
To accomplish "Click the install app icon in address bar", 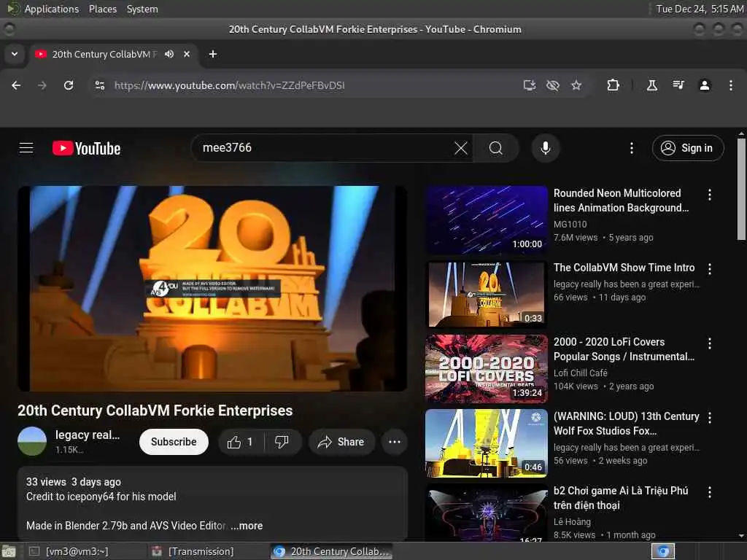I will (x=530, y=85).
